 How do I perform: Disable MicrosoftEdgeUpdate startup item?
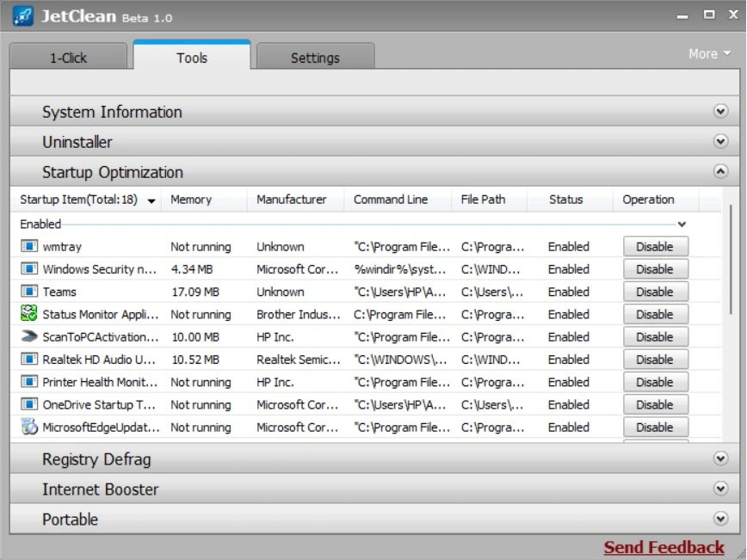click(656, 428)
